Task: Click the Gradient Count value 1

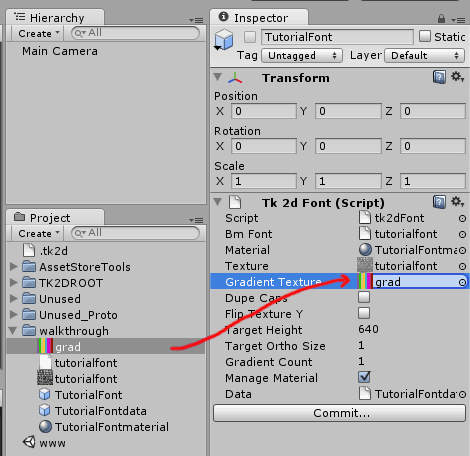Action: pos(361,361)
